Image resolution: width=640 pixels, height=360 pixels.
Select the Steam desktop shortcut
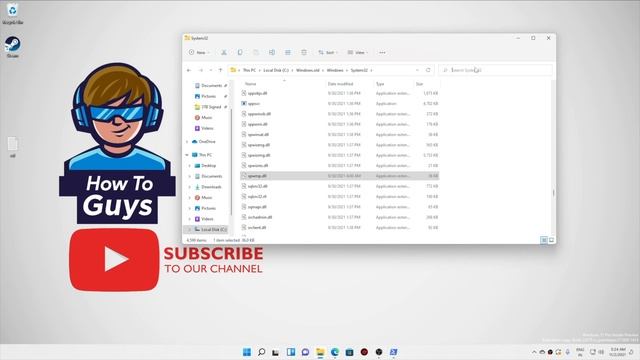click(13, 47)
